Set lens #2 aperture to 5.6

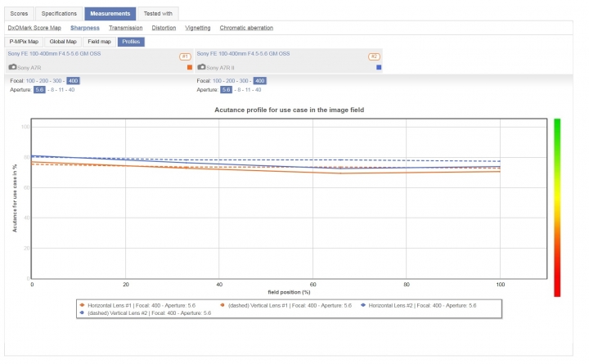pyautogui.click(x=226, y=90)
